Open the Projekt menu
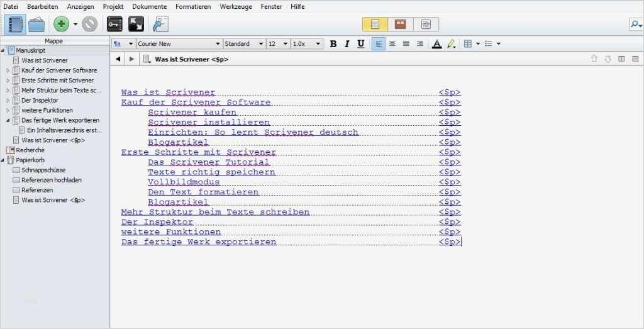This screenshot has width=644, height=329. pos(113,6)
